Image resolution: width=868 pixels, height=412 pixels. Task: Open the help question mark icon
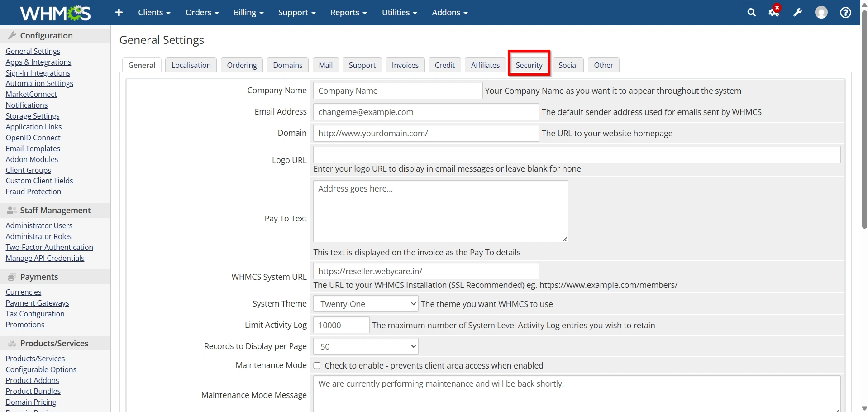pos(845,13)
